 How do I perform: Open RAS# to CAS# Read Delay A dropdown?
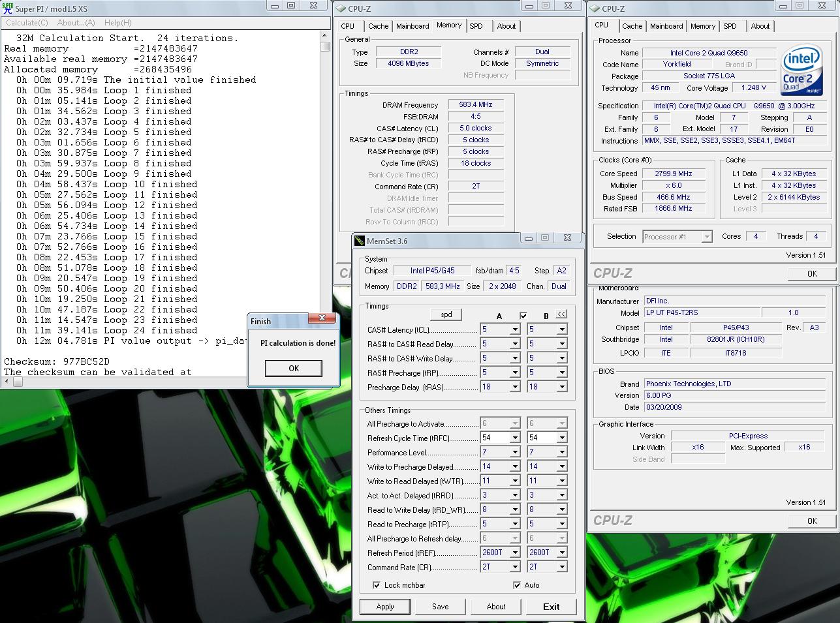tap(514, 344)
